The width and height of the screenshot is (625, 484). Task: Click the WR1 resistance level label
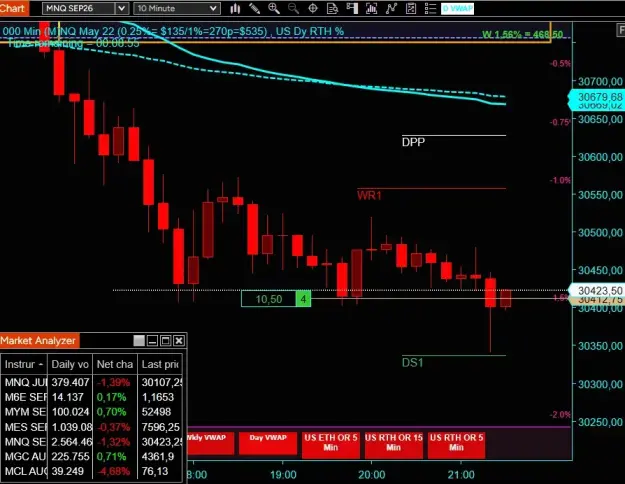[x=369, y=195]
